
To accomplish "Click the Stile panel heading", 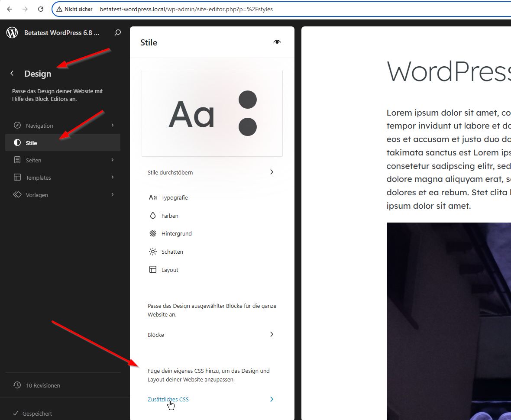I will 149,42.
